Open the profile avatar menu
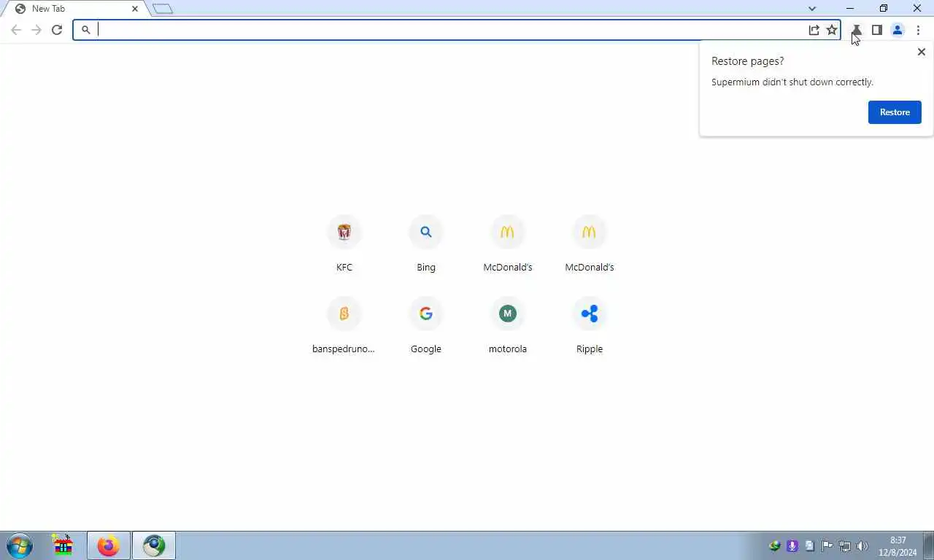The height and width of the screenshot is (560, 934). 898,30
